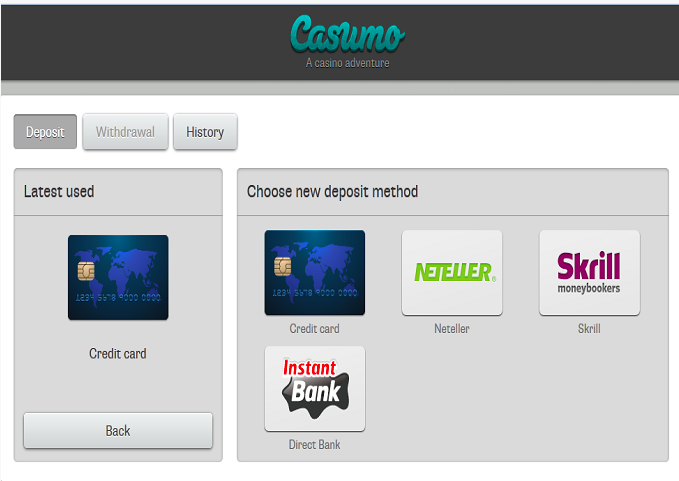Screen dimensions: 679x481
Task: View the History tab
Action: point(205,132)
